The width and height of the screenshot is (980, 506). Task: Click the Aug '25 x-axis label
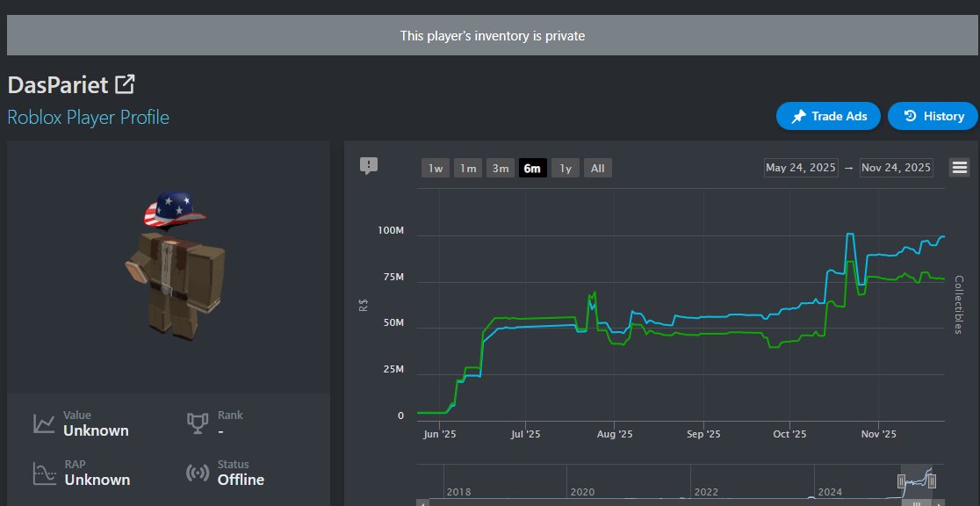click(615, 434)
